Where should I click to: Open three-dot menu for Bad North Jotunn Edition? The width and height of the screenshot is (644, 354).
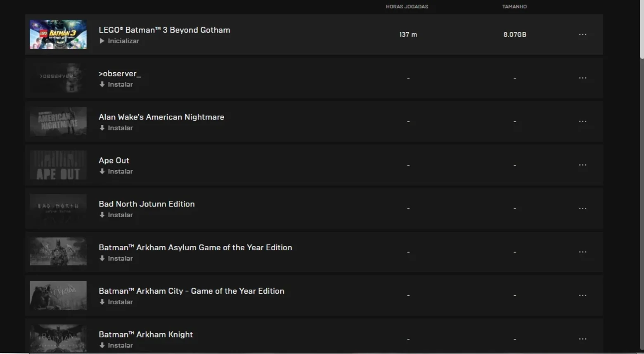click(x=582, y=208)
